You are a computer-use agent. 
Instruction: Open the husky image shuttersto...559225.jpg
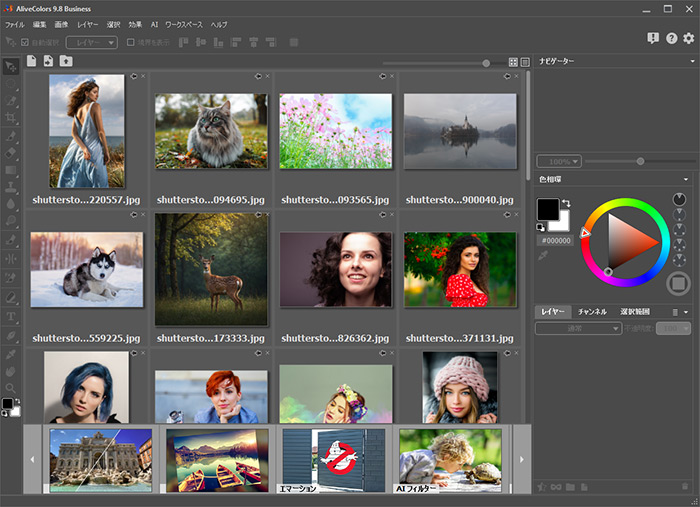tap(87, 269)
